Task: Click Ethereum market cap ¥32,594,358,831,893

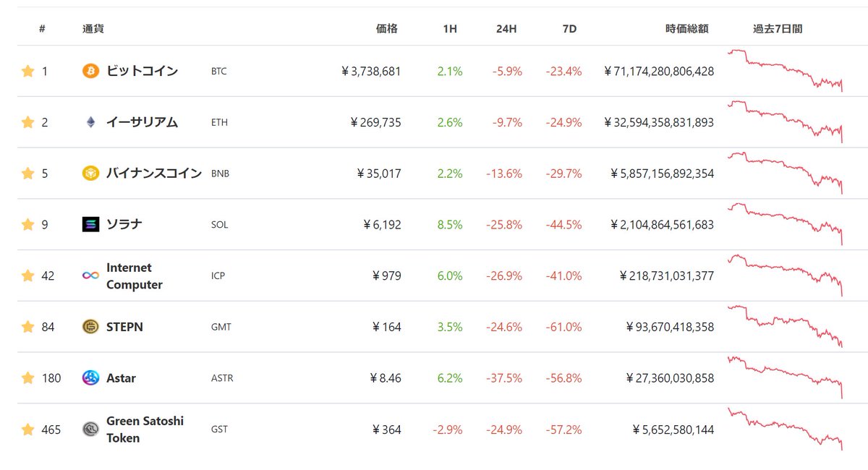Action: point(659,123)
